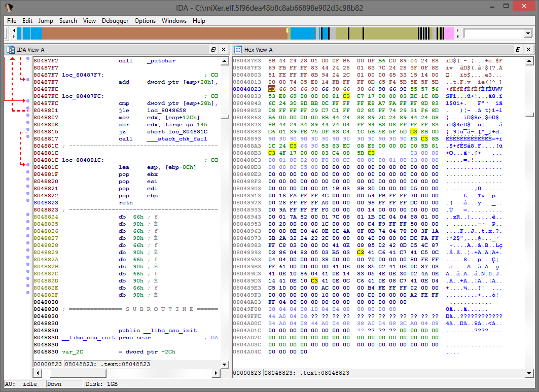Click the Hex View-A address status field
Image resolution: width=539 pixels, height=392 pixels.
click(307, 373)
